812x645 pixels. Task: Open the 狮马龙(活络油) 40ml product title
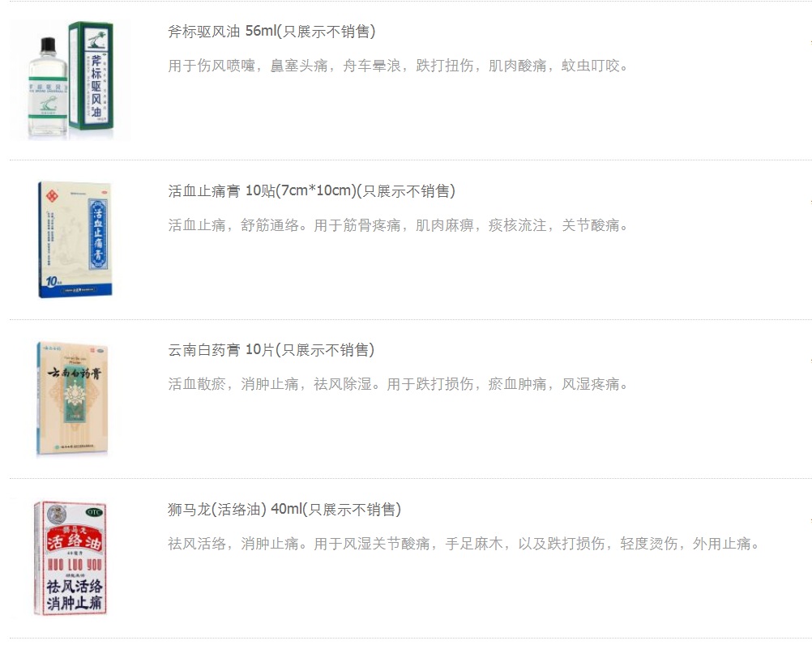point(284,510)
